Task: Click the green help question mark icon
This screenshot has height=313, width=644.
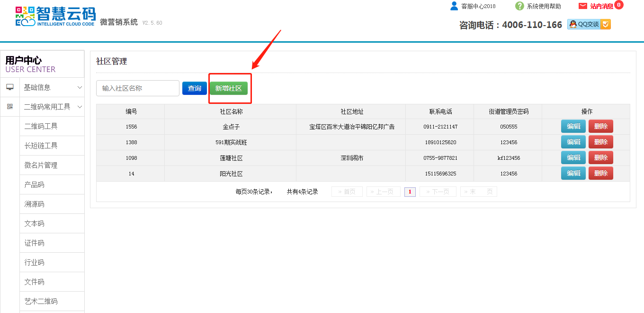Action: 519,6
